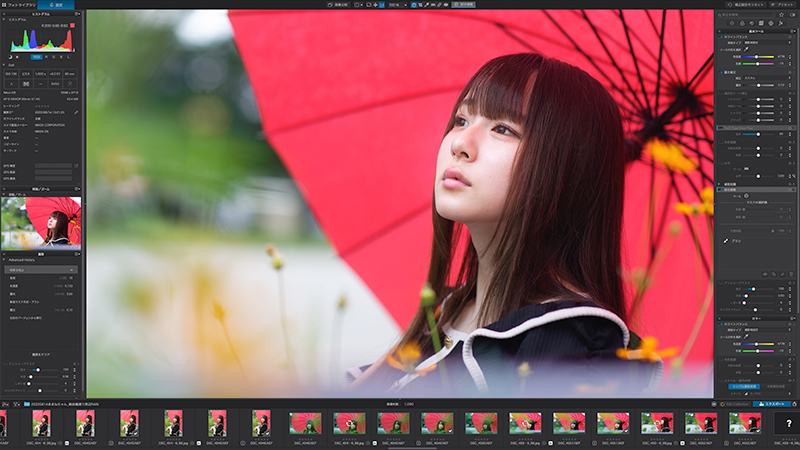Show the B channel in the histogram
Image resolution: width=800 pixels, height=450 pixels.
click(61, 57)
